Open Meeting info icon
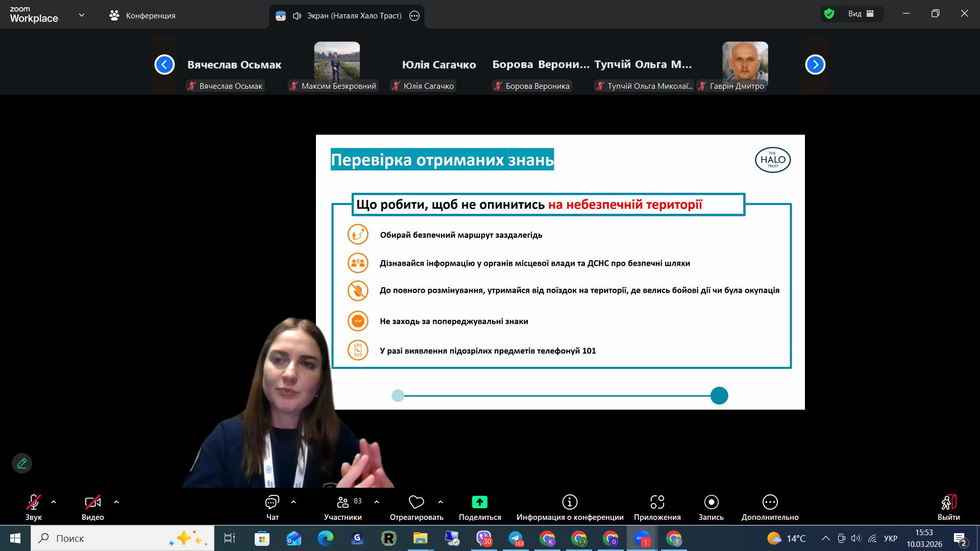980x551 pixels. click(570, 503)
